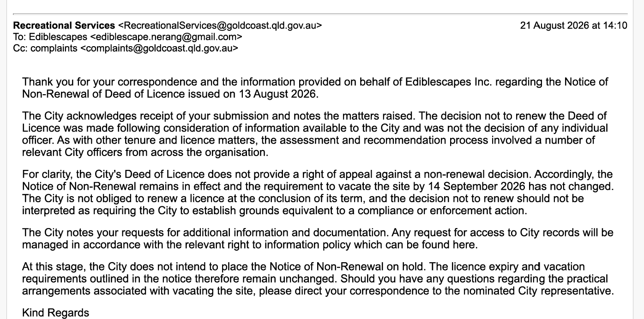The height and width of the screenshot is (319, 644).
Task: Click the 'Kind Regards' sign-off text
Action: pyautogui.click(x=55, y=313)
